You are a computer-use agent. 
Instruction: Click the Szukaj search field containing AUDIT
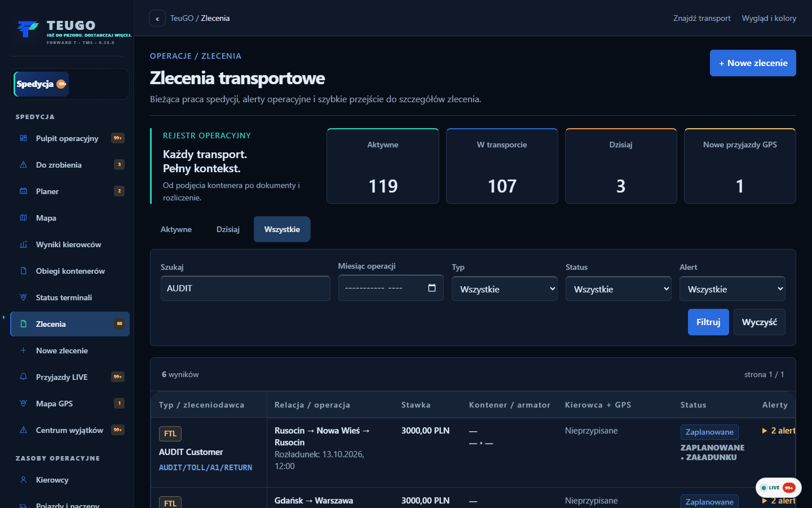[x=245, y=288]
